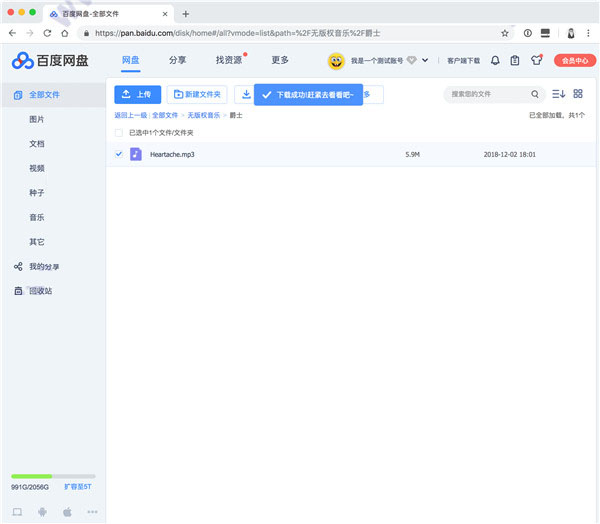
Task: Click the 上传 upload button
Action: [x=137, y=94]
